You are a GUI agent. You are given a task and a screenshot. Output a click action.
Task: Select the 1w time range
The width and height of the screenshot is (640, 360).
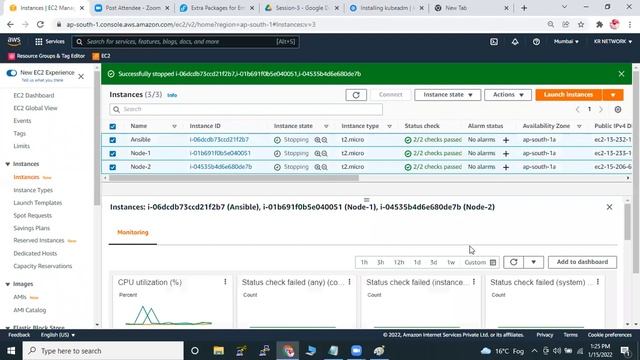(x=451, y=262)
